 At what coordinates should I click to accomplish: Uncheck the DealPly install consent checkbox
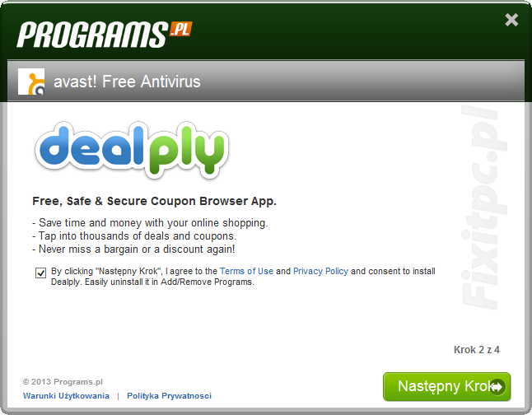point(40,273)
